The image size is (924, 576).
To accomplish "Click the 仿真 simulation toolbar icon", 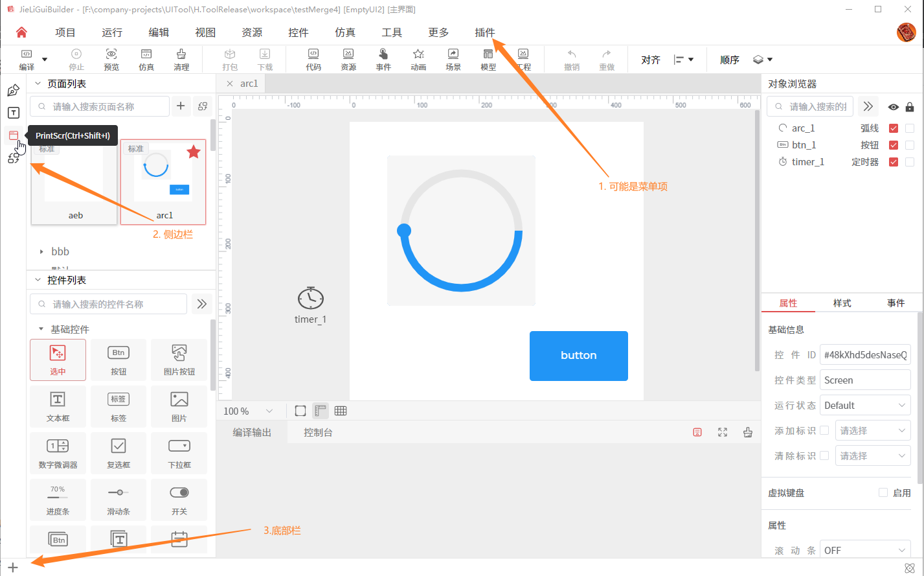I will click(x=146, y=54).
